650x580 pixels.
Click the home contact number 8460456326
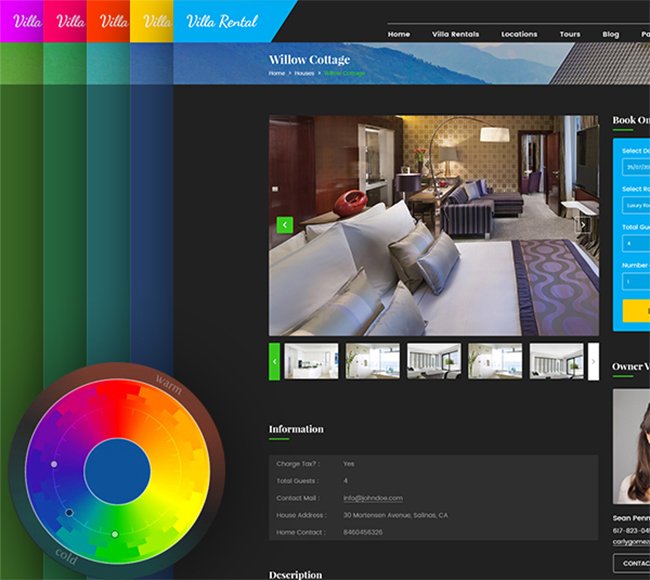[x=363, y=532]
